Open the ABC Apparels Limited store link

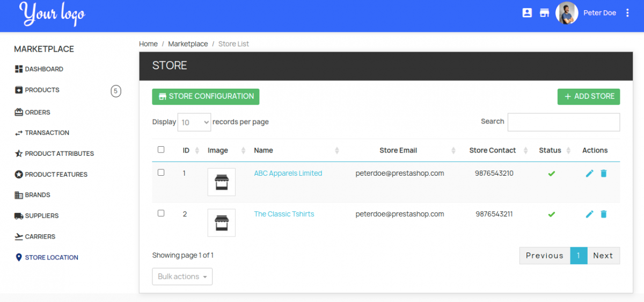point(288,173)
